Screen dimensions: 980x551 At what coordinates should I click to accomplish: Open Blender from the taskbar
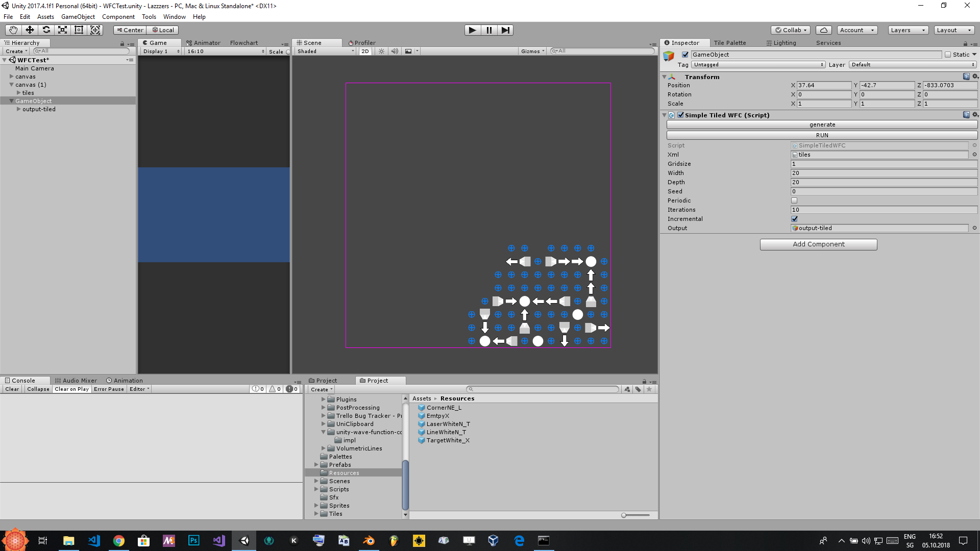(369, 540)
